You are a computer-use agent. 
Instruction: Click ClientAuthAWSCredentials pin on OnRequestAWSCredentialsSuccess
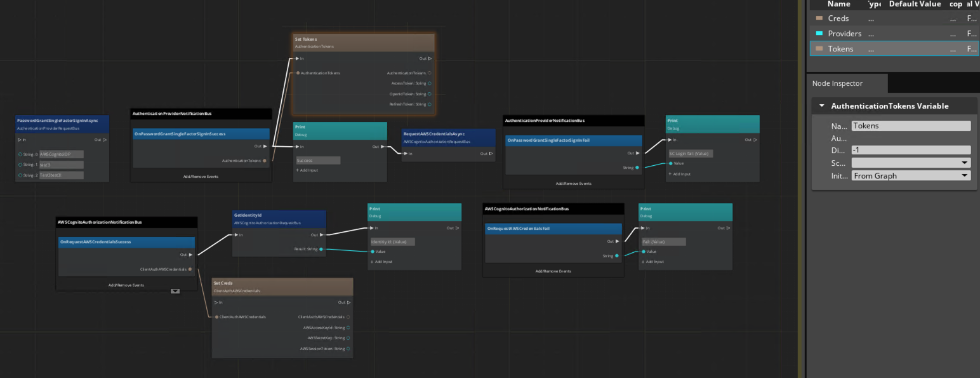click(190, 269)
